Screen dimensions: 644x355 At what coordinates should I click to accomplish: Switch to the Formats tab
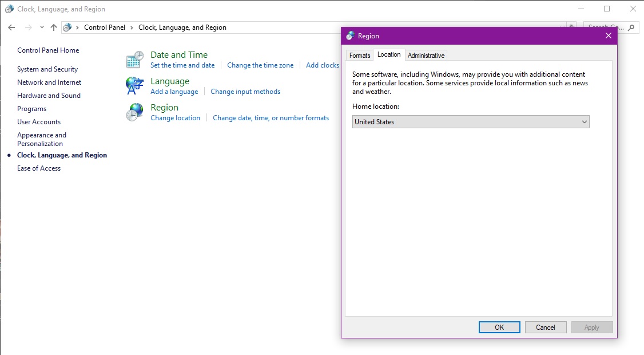(360, 56)
